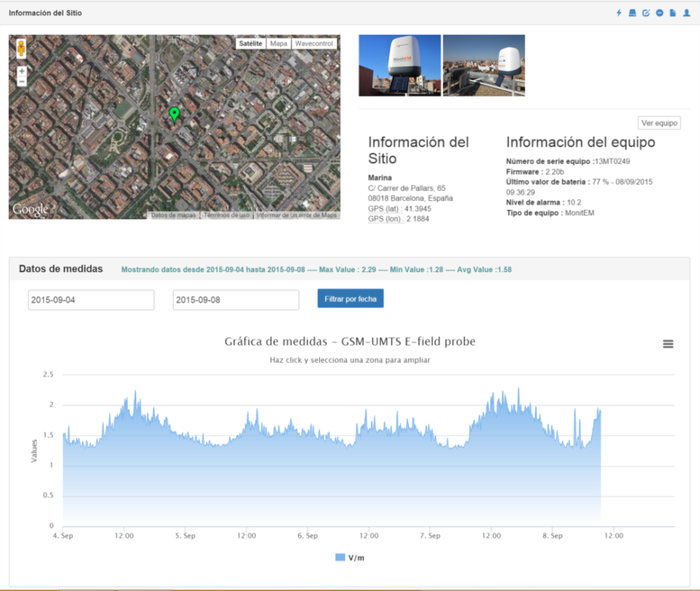
Task: Click the edit pencil icon in header
Action: tap(645, 13)
